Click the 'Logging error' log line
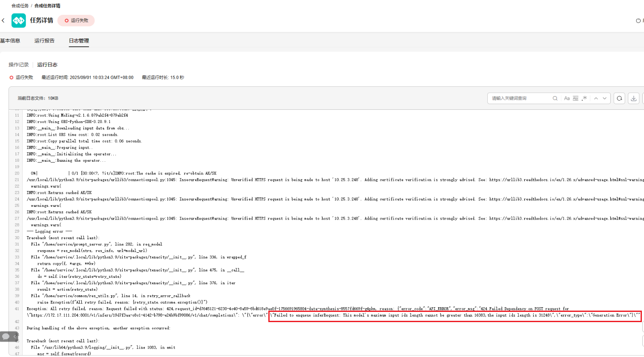This screenshot has height=357, width=644. 49,231
